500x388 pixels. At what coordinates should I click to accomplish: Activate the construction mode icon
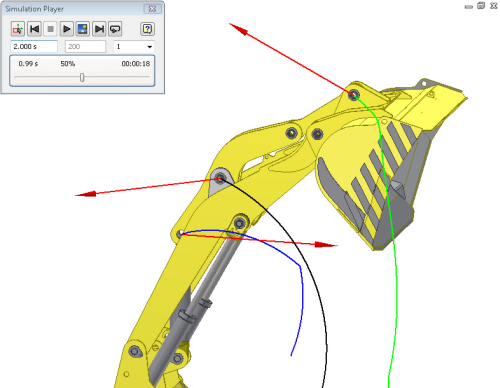tap(18, 29)
